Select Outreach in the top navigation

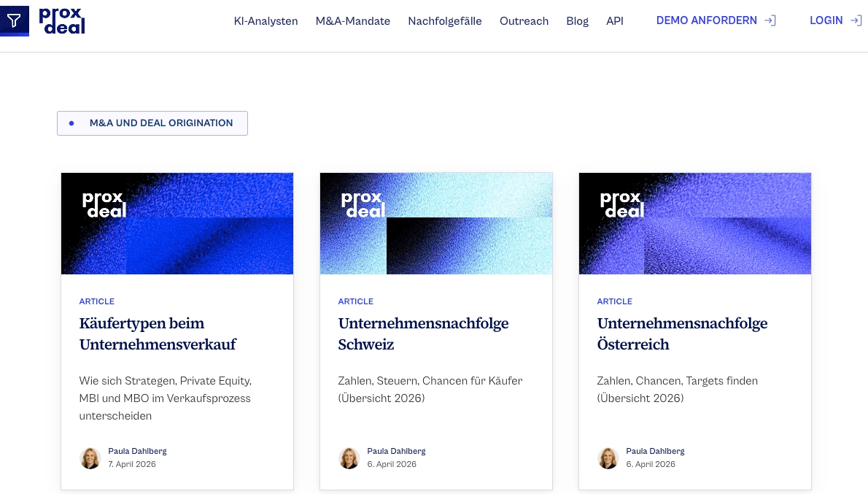coord(524,21)
